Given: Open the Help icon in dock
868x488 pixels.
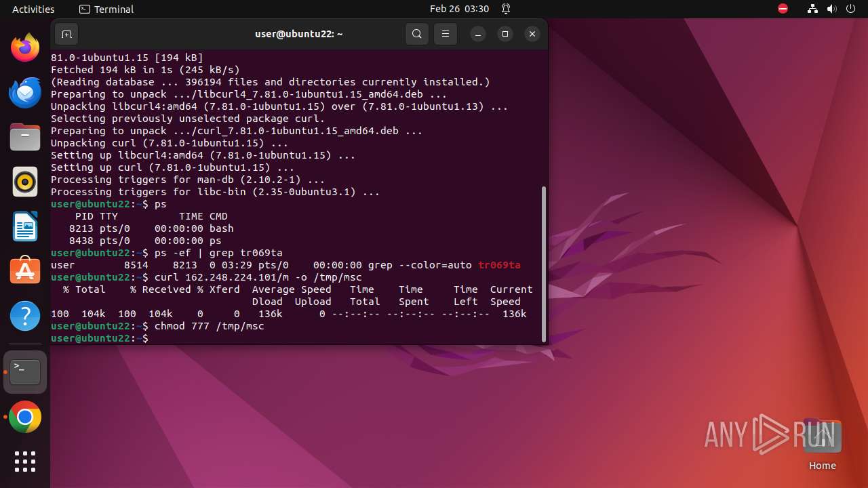Looking at the screenshot, I should point(25,317).
